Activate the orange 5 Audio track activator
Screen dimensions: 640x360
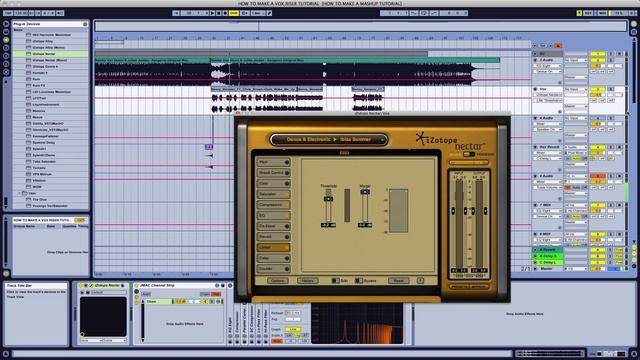[597, 176]
